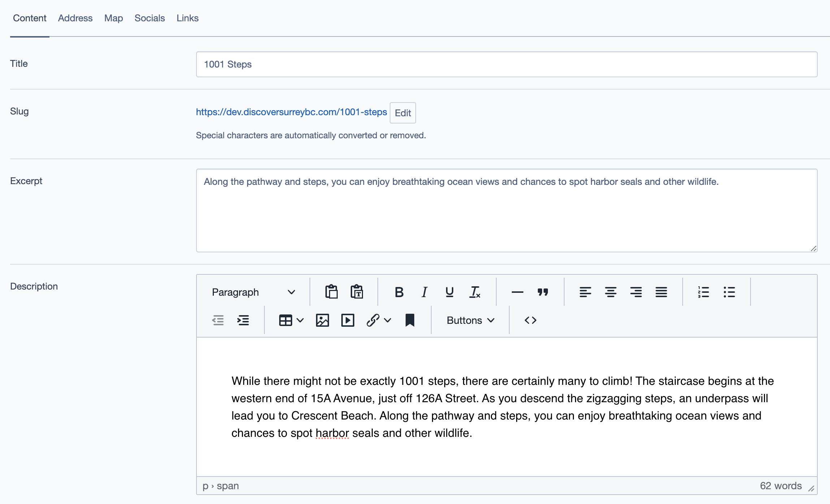This screenshot has height=504, width=830.
Task: Expand the Buttons dropdown menu
Action: (470, 320)
